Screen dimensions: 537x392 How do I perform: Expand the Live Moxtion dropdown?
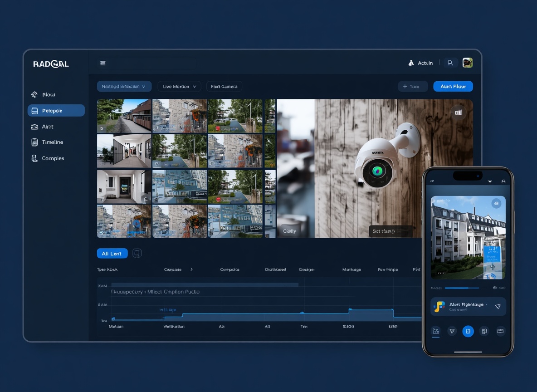179,86
